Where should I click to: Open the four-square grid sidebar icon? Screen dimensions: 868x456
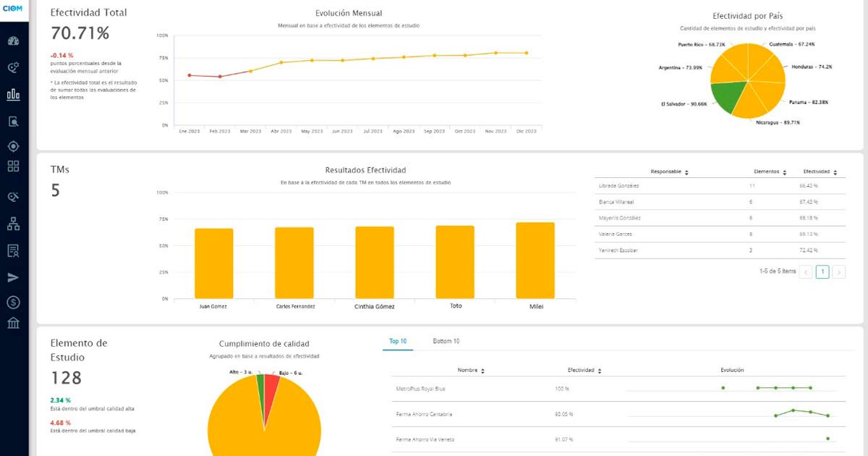point(13,166)
